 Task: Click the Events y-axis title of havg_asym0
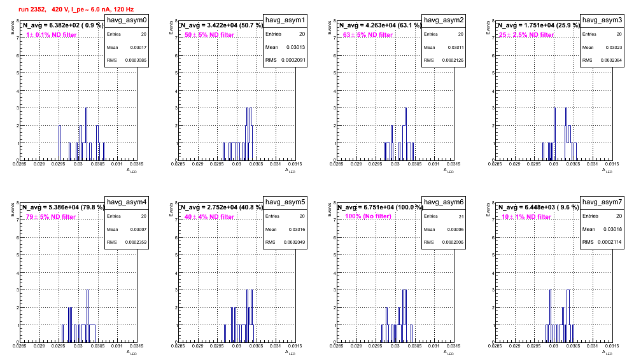tap(13, 27)
